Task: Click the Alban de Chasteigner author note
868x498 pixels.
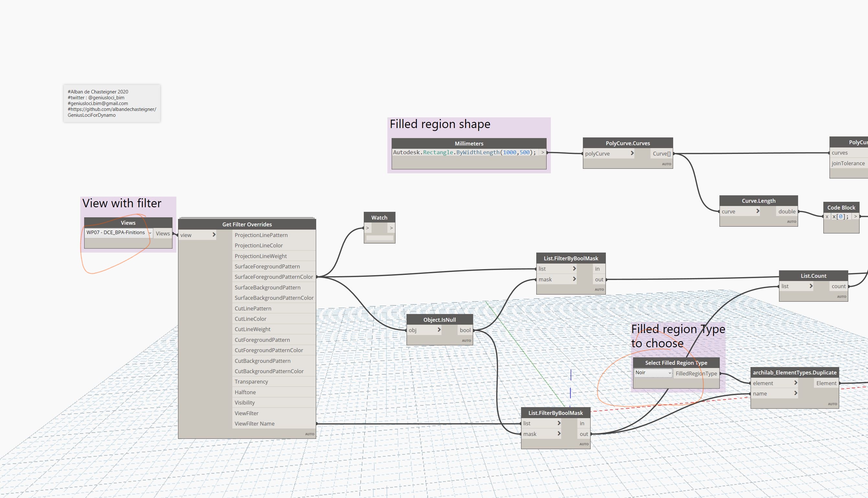Action: tap(112, 103)
